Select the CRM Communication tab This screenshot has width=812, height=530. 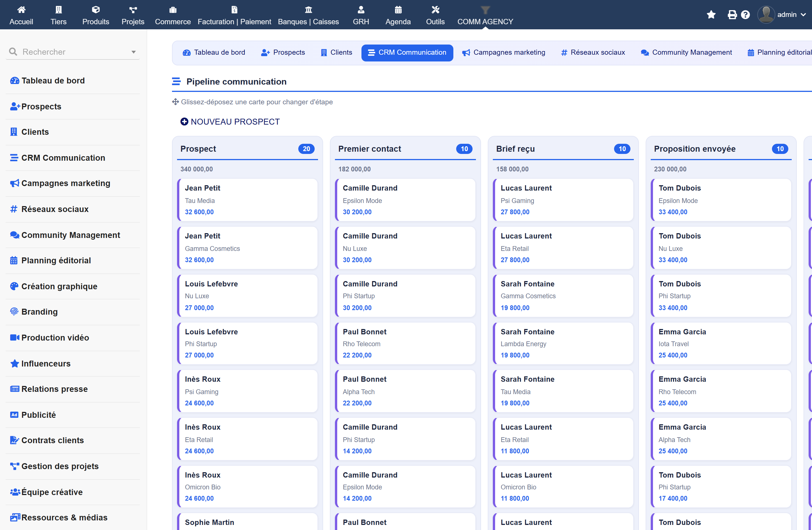[x=407, y=52]
